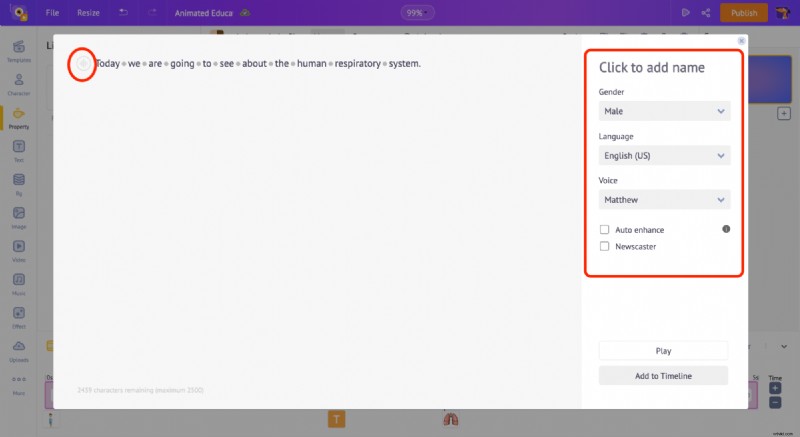The image size is (800, 437).
Task: Click the undo arrow in the top bar
Action: [x=123, y=12]
